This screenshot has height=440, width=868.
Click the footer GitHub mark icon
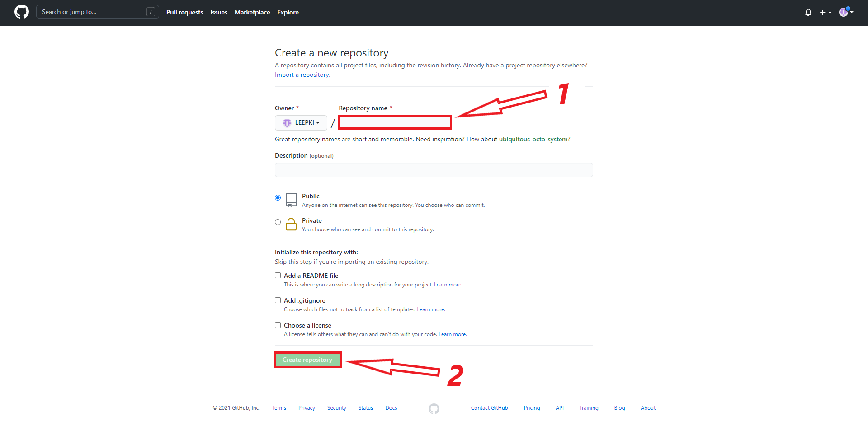(434, 408)
